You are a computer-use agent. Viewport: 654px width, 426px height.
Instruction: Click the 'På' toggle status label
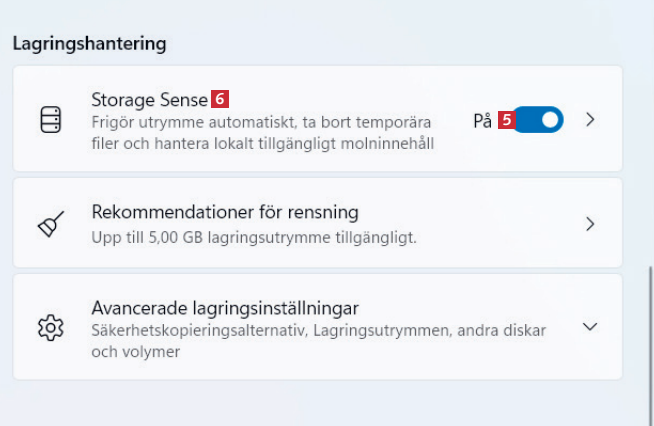tap(482, 120)
